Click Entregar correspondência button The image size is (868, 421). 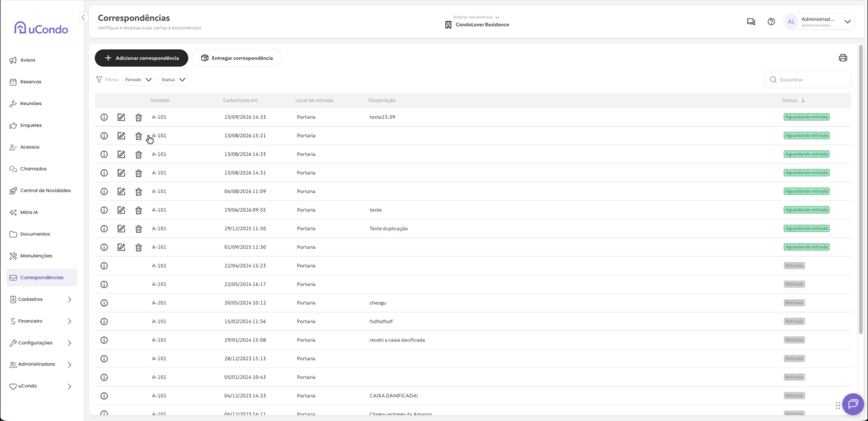(237, 58)
